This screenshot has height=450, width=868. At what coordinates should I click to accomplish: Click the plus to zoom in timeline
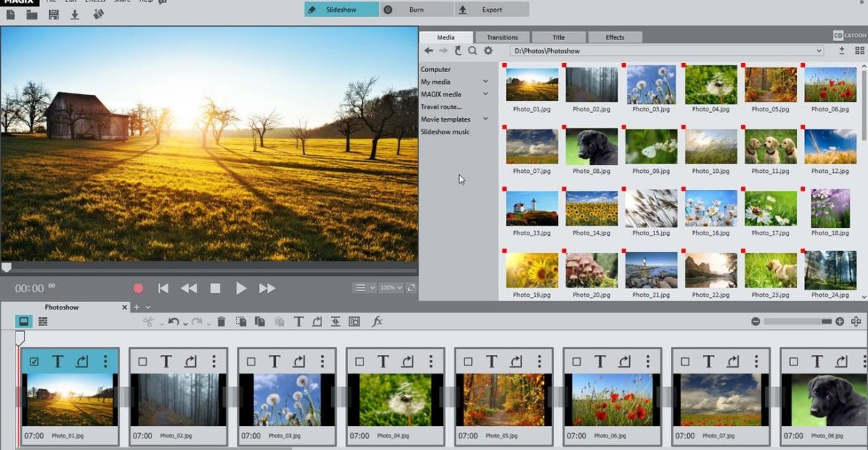840,322
